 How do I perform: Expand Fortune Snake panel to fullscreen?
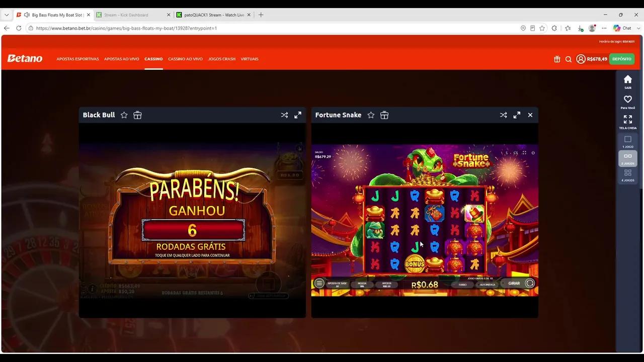click(517, 115)
